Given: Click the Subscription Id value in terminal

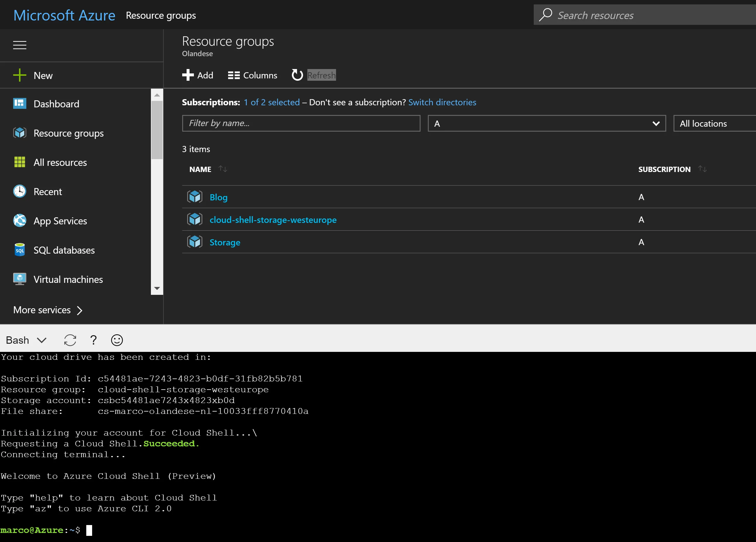Looking at the screenshot, I should (x=200, y=378).
